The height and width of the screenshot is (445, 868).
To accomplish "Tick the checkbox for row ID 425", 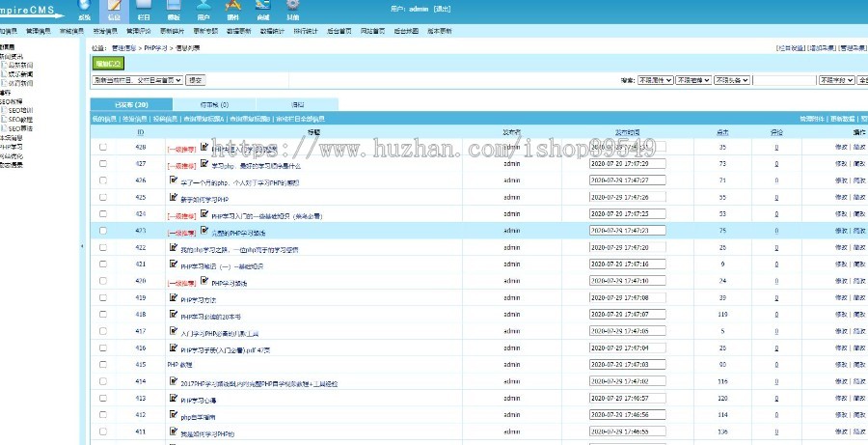I will click(x=103, y=197).
